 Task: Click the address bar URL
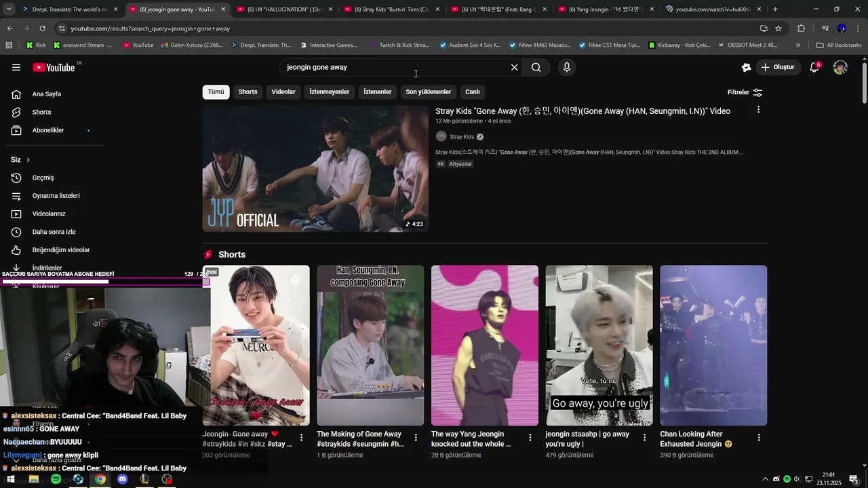[x=151, y=28]
